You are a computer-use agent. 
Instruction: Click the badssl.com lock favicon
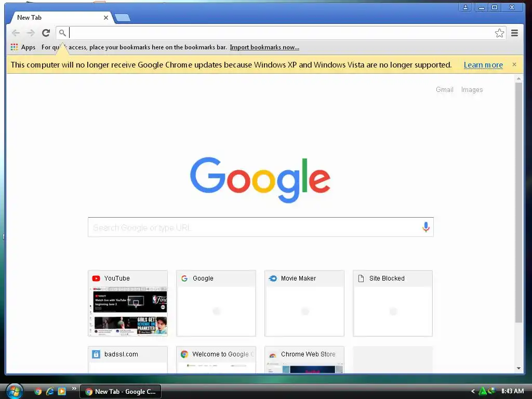[x=96, y=354]
